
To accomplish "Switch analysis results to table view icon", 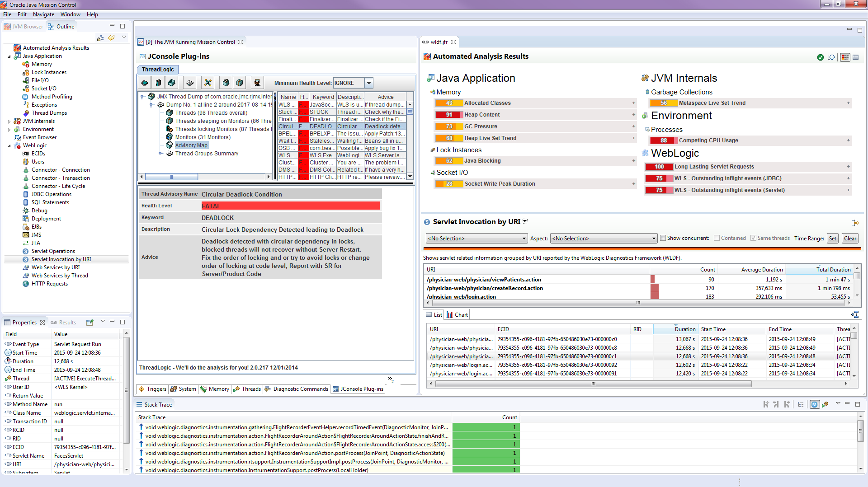I will [855, 57].
